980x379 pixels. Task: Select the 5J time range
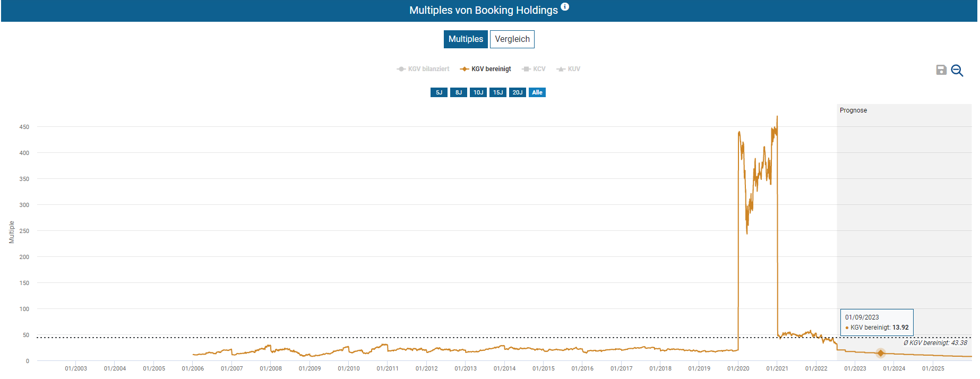click(x=439, y=92)
